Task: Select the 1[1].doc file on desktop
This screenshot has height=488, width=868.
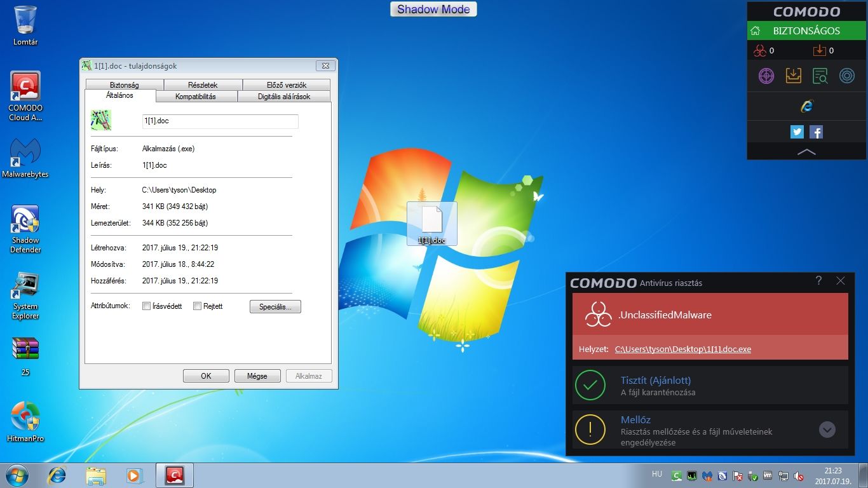Action: coord(431,224)
